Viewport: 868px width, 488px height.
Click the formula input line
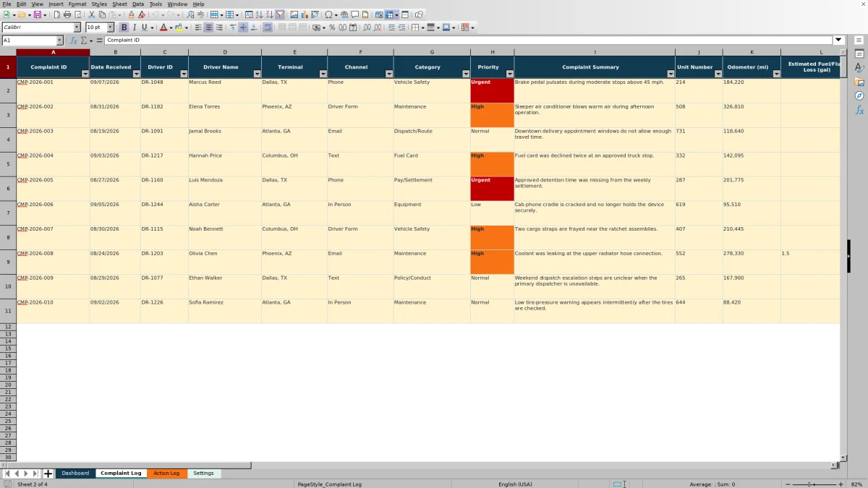point(469,40)
